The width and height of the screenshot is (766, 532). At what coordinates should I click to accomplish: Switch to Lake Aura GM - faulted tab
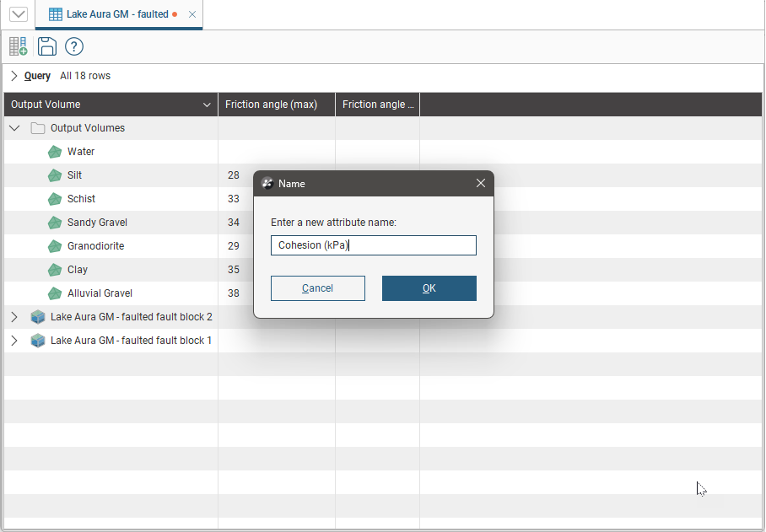point(117,14)
